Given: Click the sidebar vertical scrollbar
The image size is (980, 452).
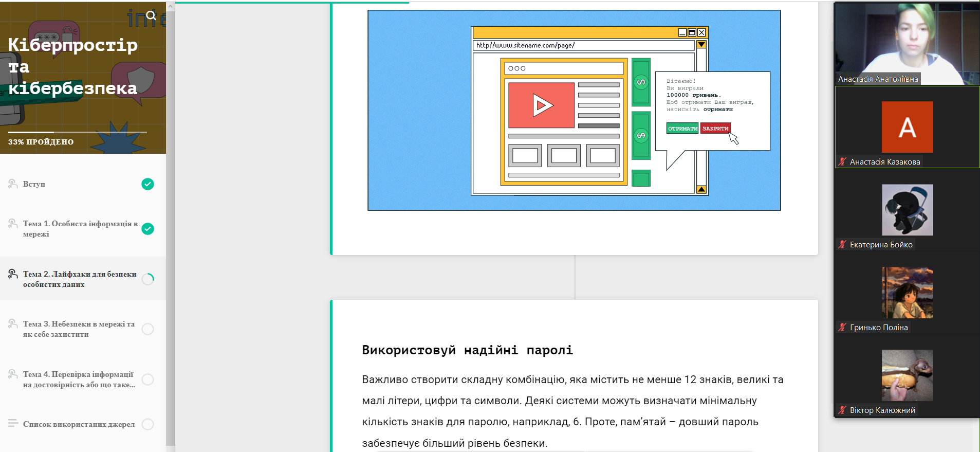Looking at the screenshot, I should point(171,206).
